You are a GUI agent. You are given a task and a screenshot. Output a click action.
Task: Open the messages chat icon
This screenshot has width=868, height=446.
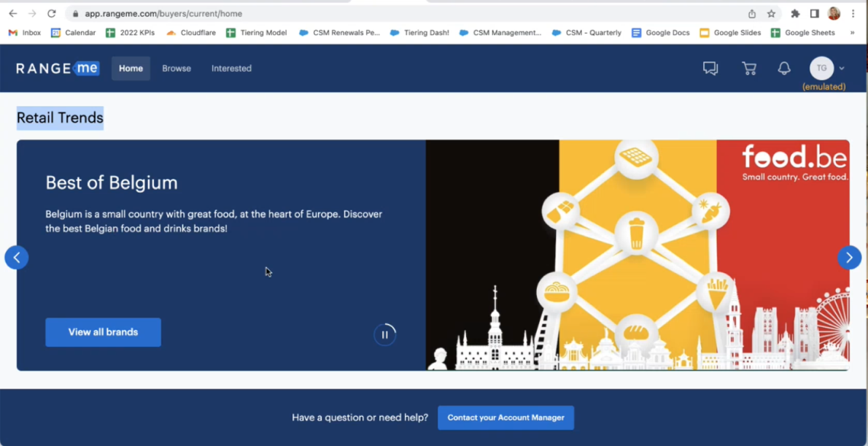(x=710, y=68)
